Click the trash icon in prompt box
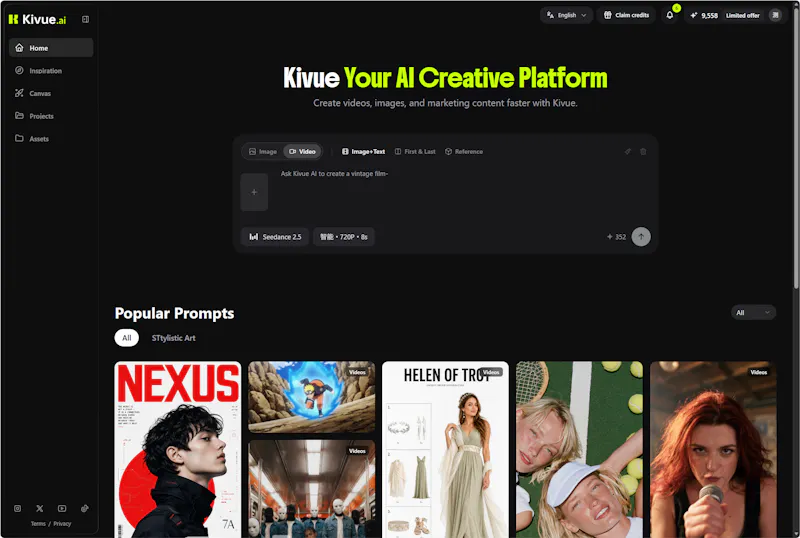 point(643,152)
